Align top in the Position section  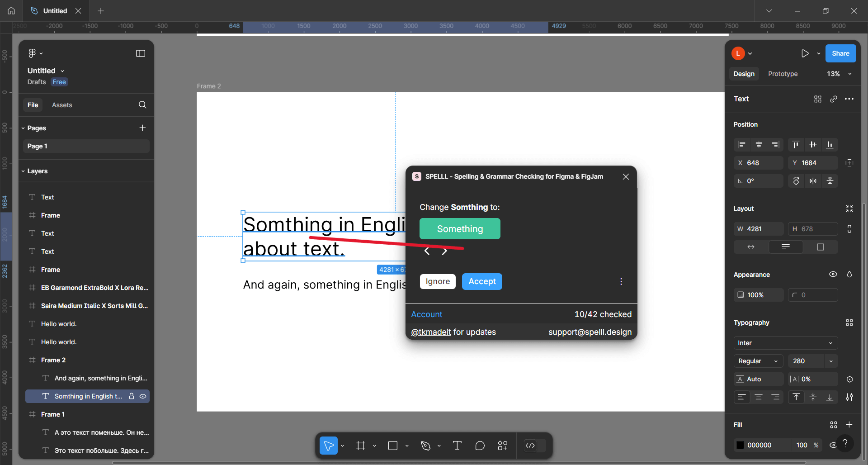click(796, 145)
